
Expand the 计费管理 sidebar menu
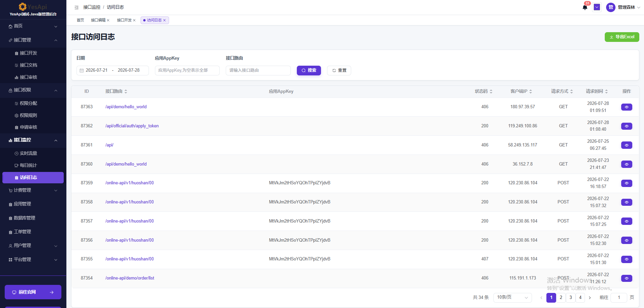33,190
